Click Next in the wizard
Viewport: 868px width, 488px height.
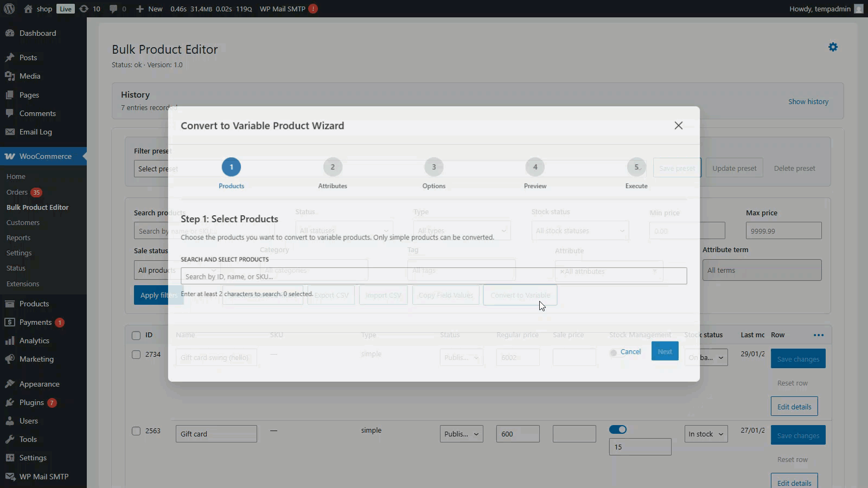[x=665, y=351]
